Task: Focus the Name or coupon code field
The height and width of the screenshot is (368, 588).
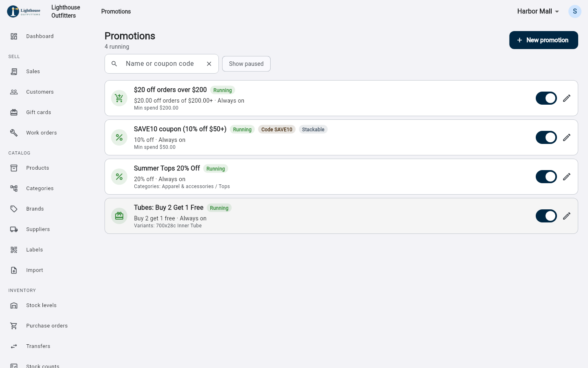Action: coord(161,64)
